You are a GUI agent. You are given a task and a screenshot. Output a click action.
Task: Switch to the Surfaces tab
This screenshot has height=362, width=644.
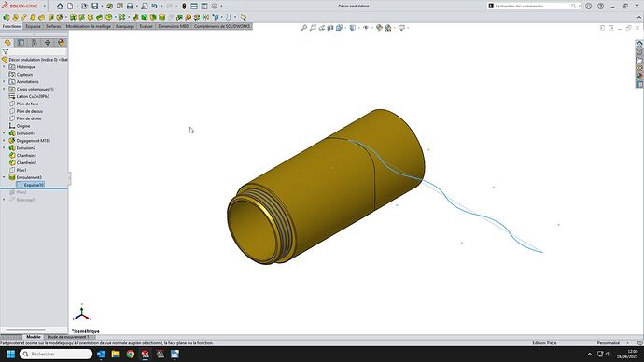(x=53, y=26)
